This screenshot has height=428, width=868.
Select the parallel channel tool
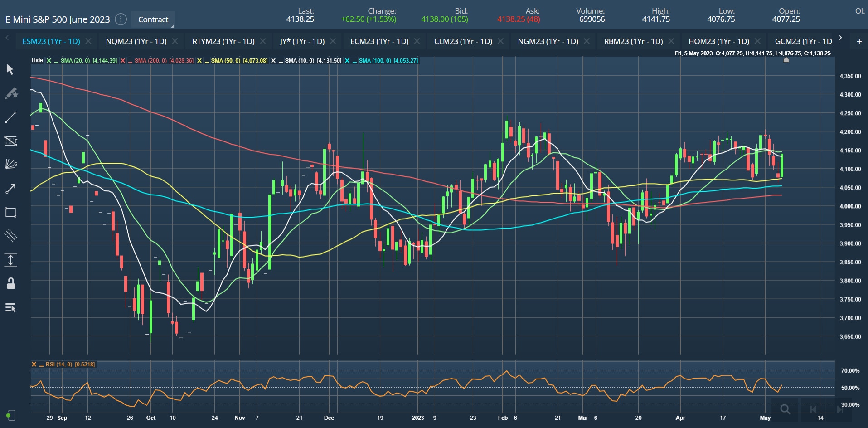point(10,235)
